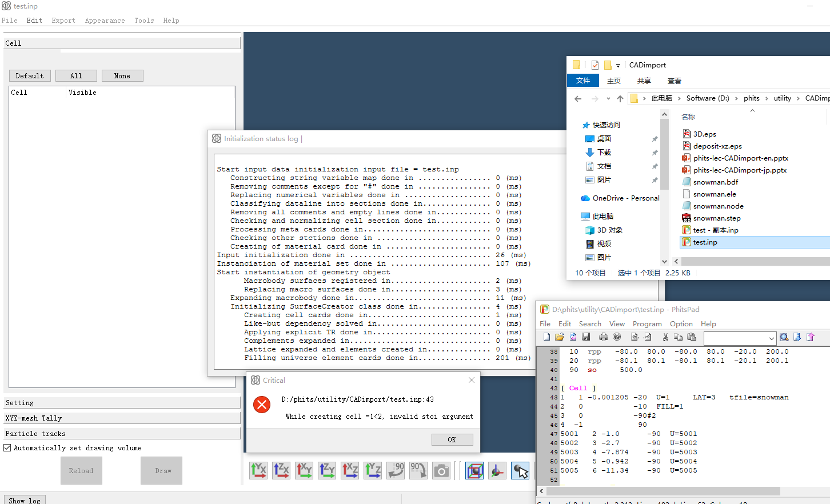Open the Program menu in PhitsPad

(647, 324)
